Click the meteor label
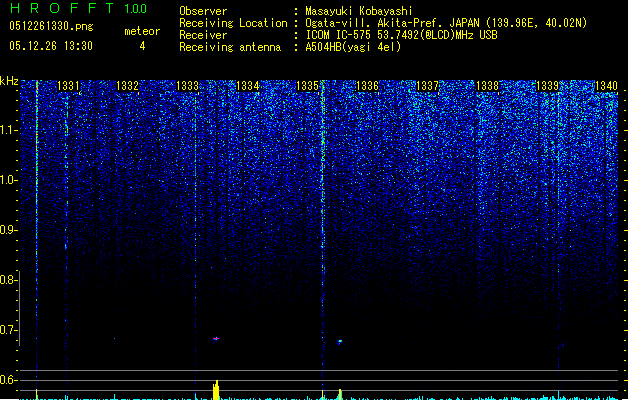This screenshot has height=400, width=629. tap(142, 31)
